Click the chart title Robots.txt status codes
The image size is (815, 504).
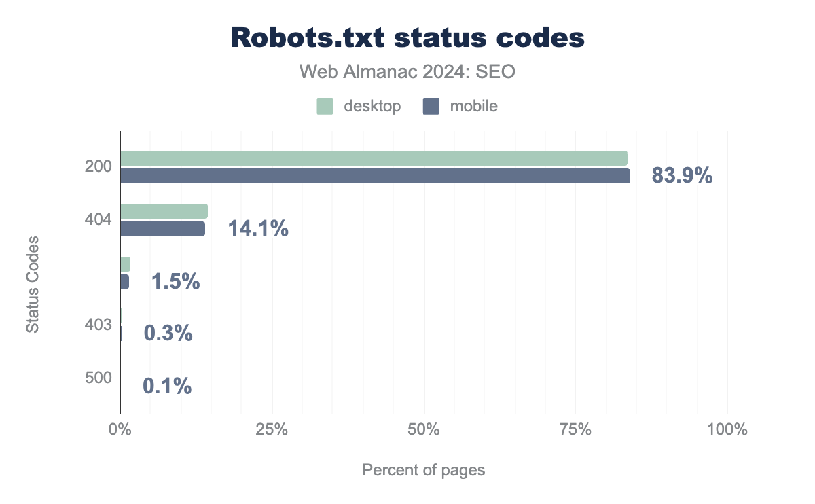coord(407,38)
